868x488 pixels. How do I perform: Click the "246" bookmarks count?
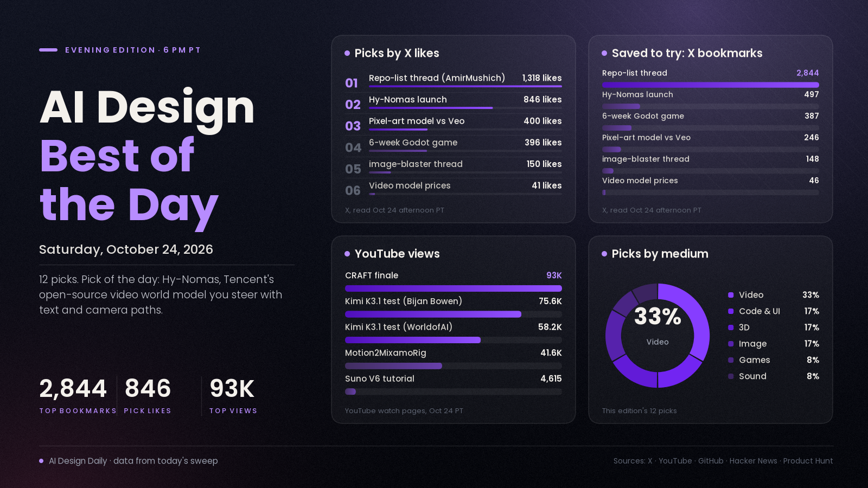coord(812,138)
